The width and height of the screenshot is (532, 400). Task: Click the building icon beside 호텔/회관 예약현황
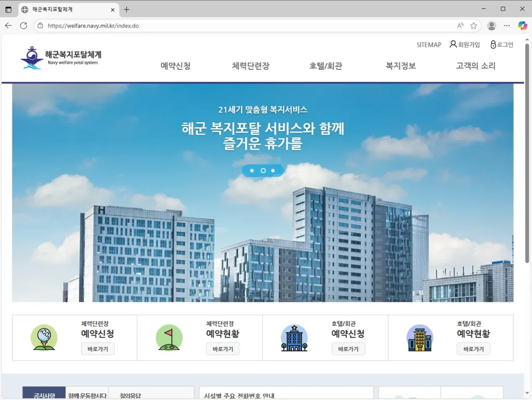[x=421, y=337]
